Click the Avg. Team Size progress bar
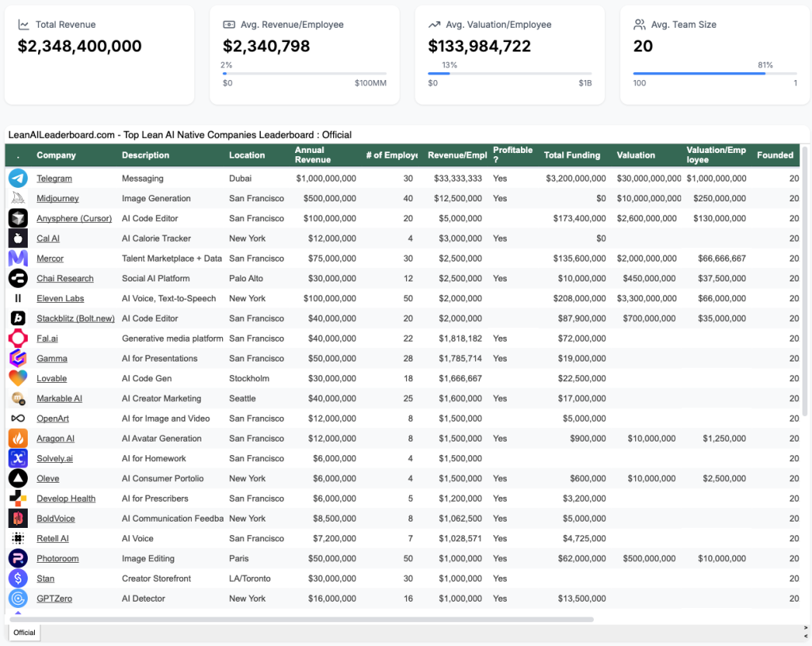This screenshot has width=812, height=646. (715, 74)
